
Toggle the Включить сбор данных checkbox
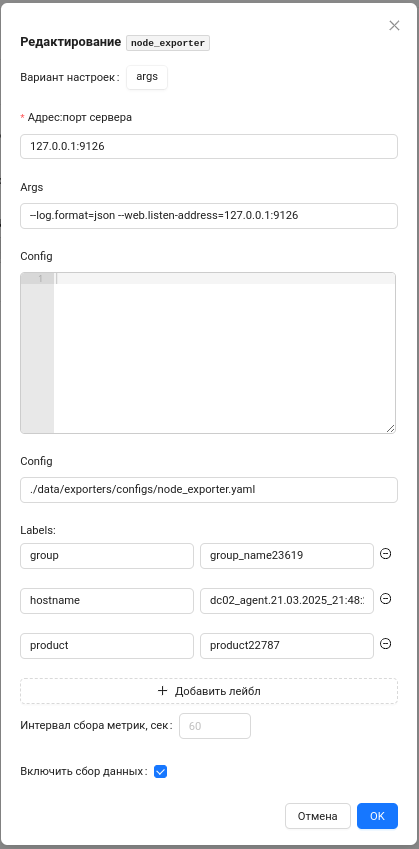click(x=160, y=772)
